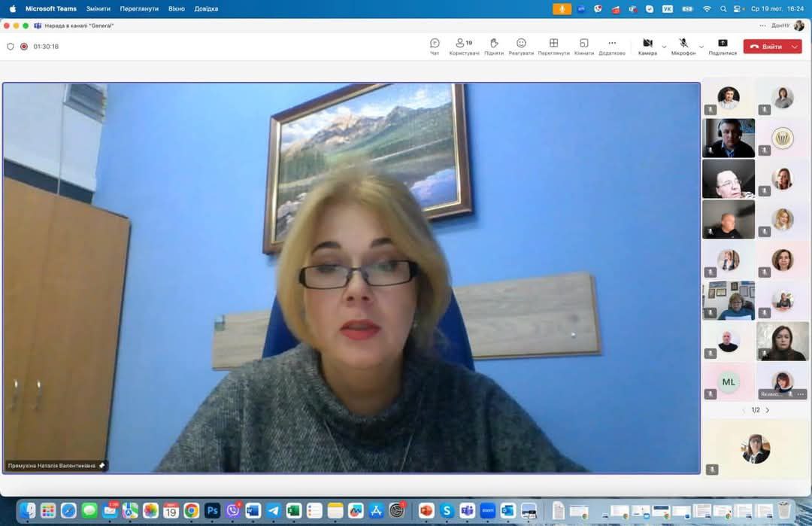Viewport: 812px width, 526px height.
Task: Unmute the Мікрофон
Action: click(x=683, y=47)
